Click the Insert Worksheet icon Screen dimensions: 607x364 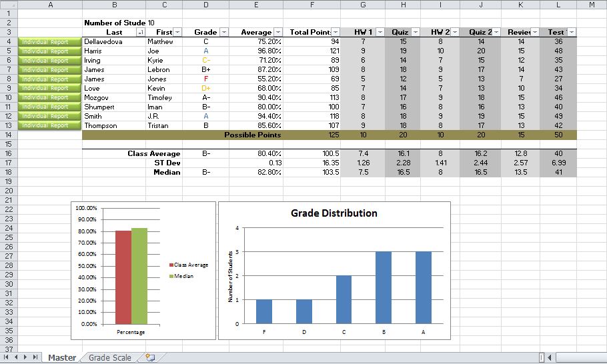(x=150, y=358)
